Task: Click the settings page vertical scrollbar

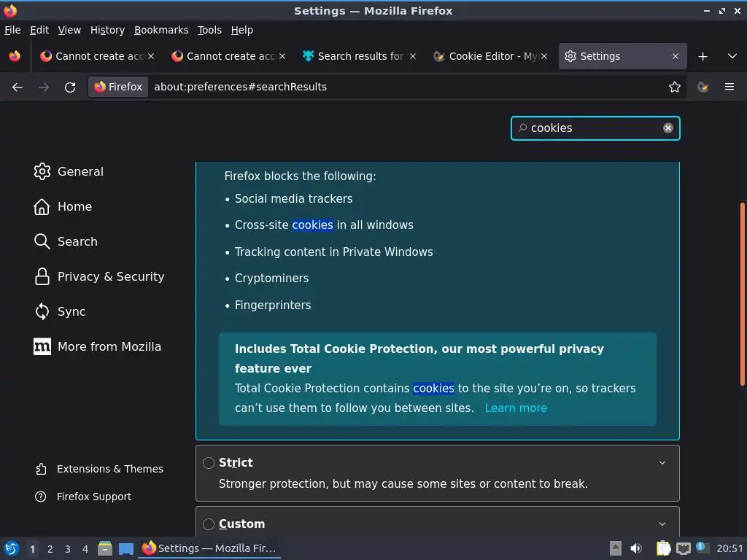Action: click(x=742, y=295)
